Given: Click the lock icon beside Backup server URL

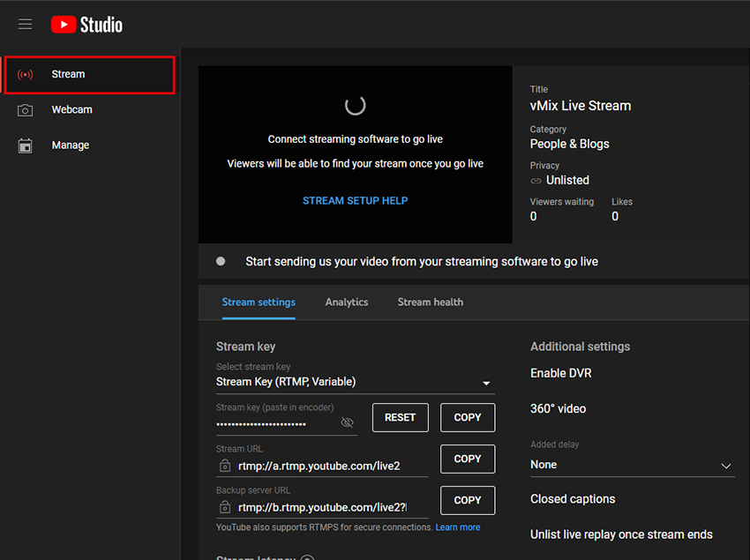Looking at the screenshot, I should pyautogui.click(x=225, y=507).
